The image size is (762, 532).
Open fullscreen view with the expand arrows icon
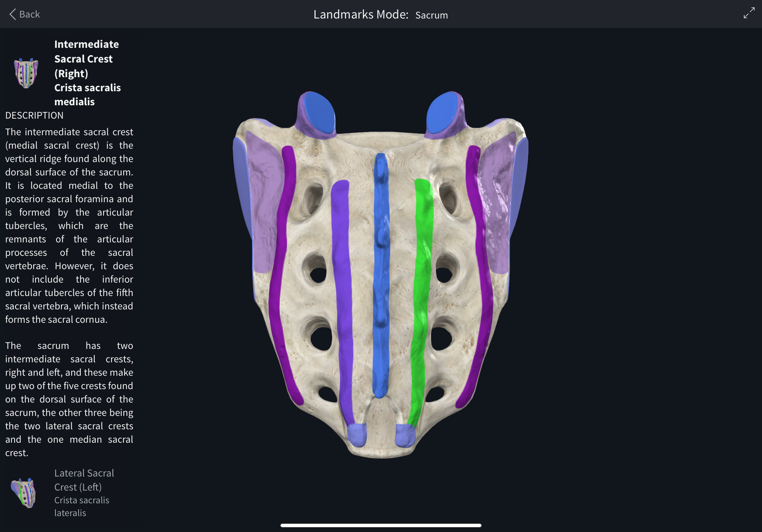pyautogui.click(x=749, y=13)
